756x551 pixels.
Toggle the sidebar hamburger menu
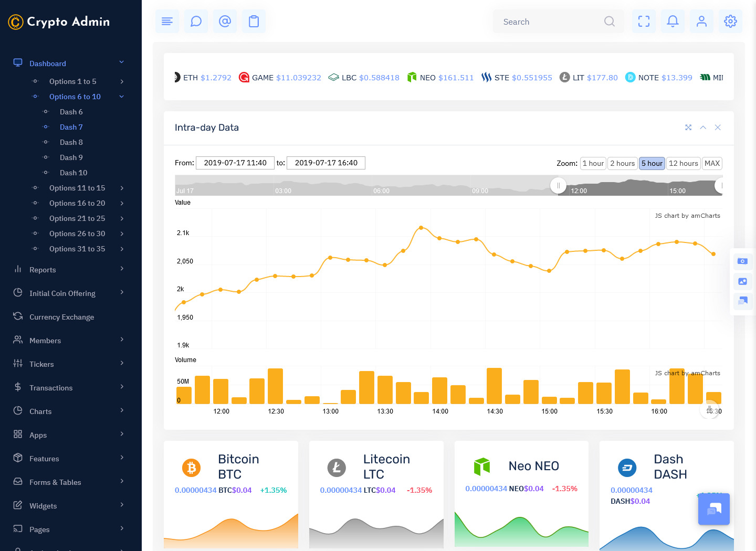167,22
